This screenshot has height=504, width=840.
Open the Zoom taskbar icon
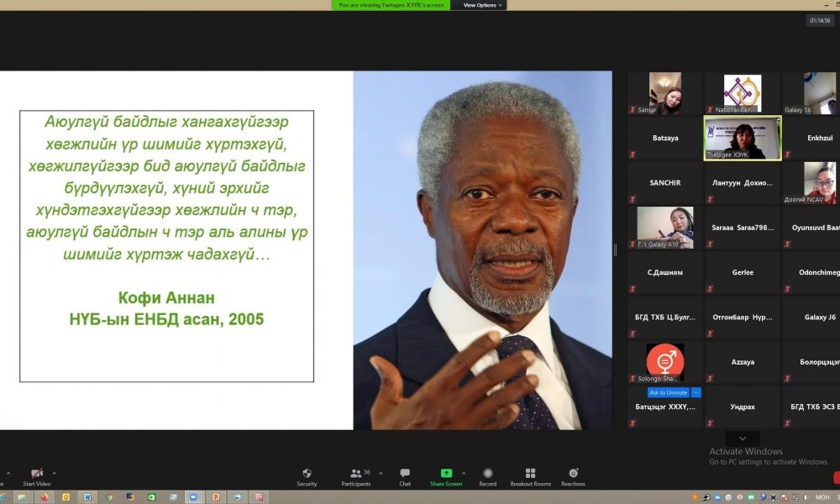click(193, 497)
